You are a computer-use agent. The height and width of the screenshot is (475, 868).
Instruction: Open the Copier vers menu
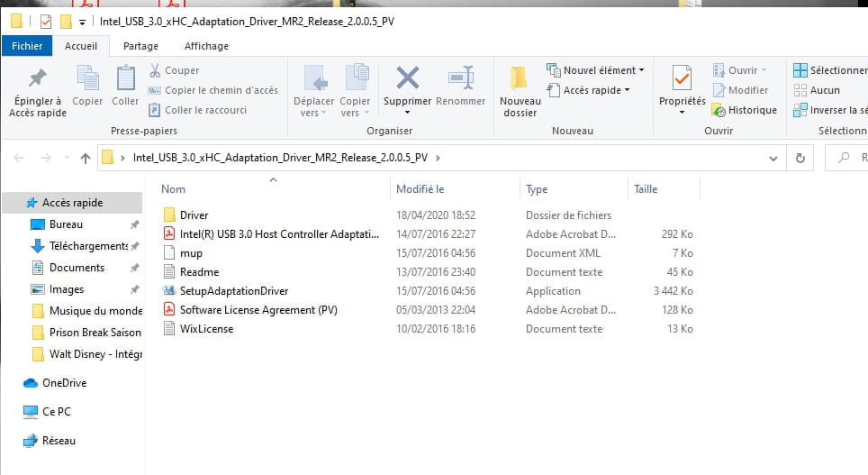(355, 92)
